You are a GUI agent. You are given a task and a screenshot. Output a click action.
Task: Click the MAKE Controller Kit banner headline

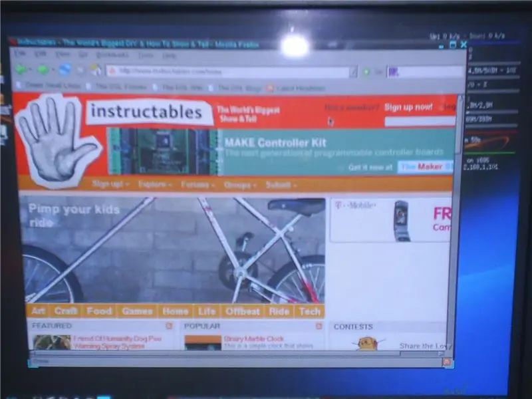pos(275,142)
